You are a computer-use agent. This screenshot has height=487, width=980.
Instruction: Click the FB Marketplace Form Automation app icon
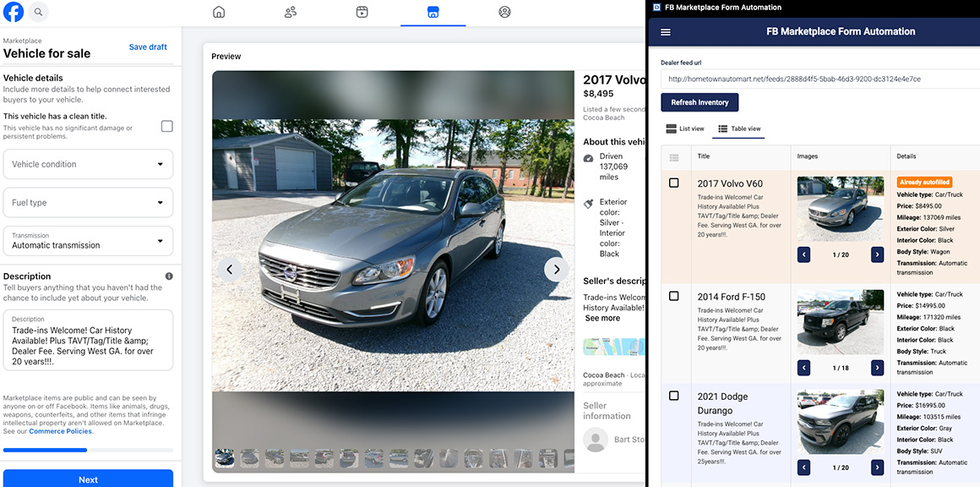click(x=656, y=8)
